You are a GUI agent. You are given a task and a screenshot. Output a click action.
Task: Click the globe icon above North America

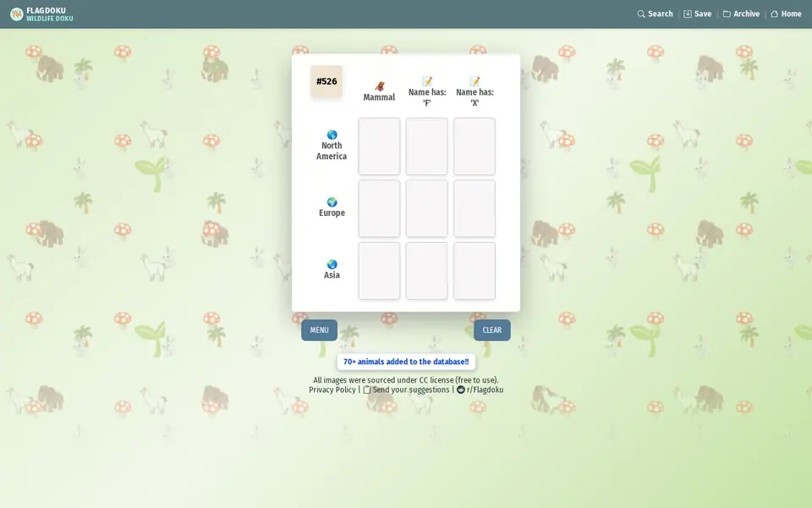coord(332,135)
